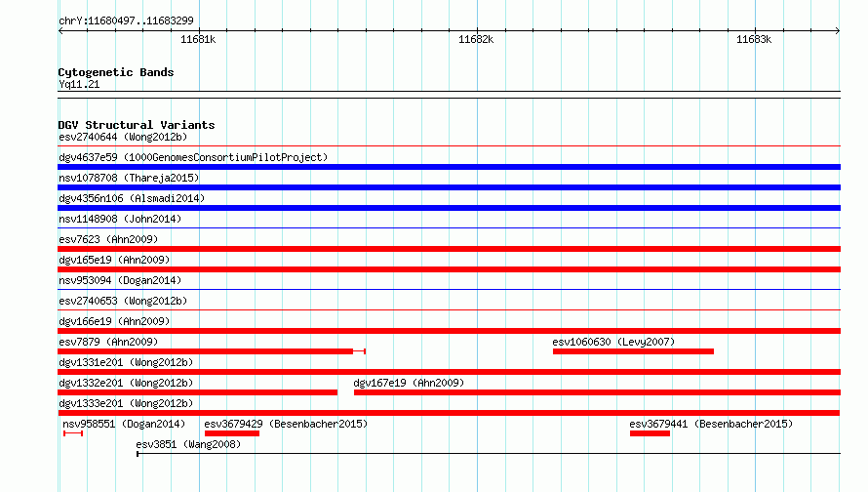The width and height of the screenshot is (868, 492).
Task: Click the right arrow end of ruler
Action: [838, 30]
